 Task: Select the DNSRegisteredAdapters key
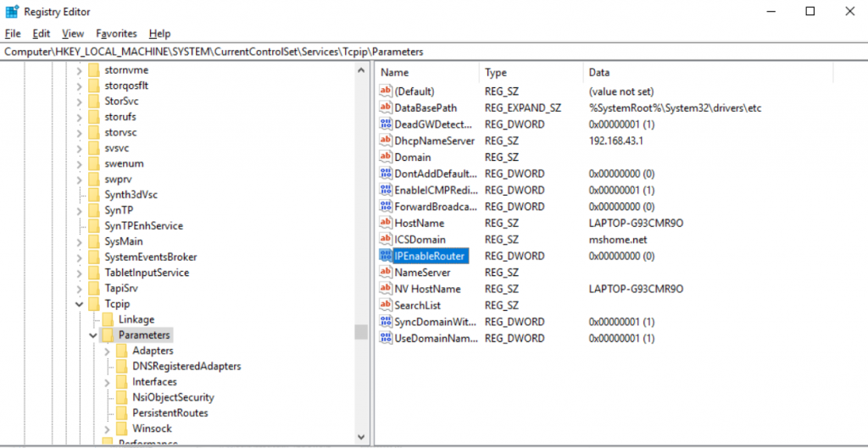(x=186, y=366)
